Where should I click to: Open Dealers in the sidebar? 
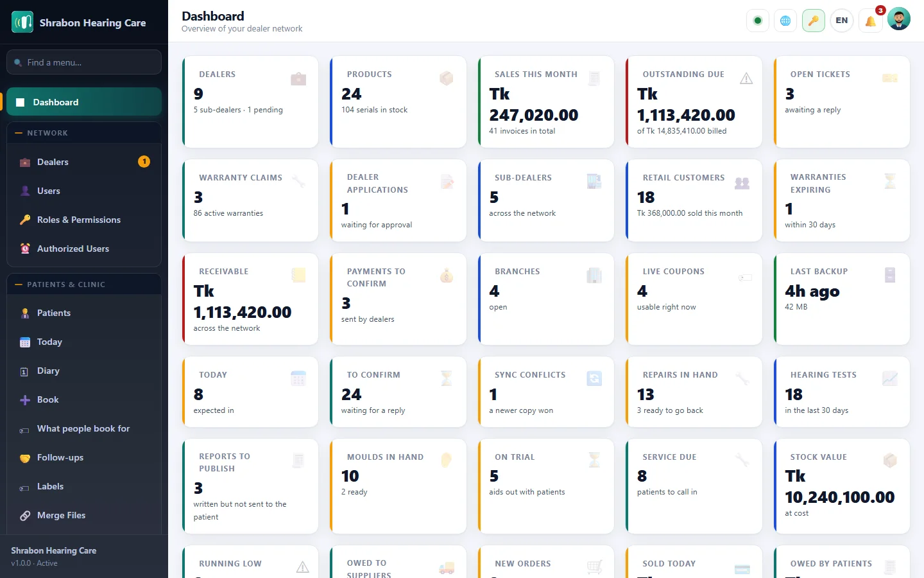84,162
